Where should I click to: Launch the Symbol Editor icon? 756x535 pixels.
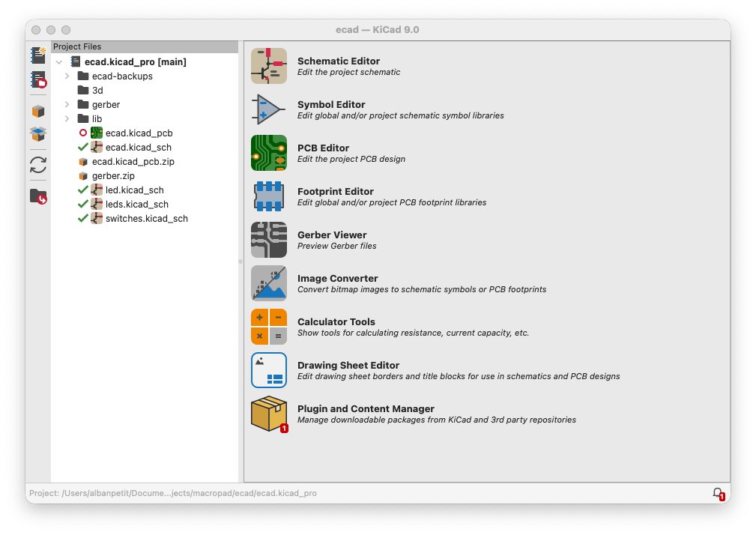(268, 110)
